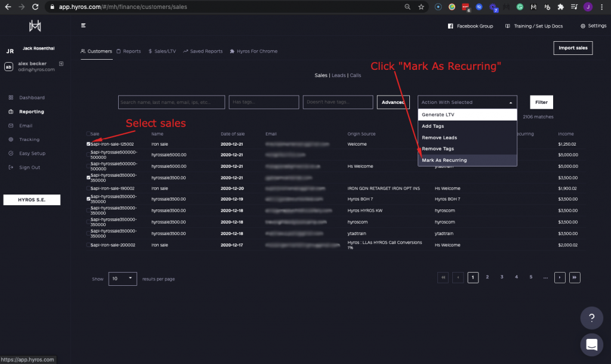Open the Facebook Group link
The width and height of the screenshot is (611, 364).
pos(470,26)
